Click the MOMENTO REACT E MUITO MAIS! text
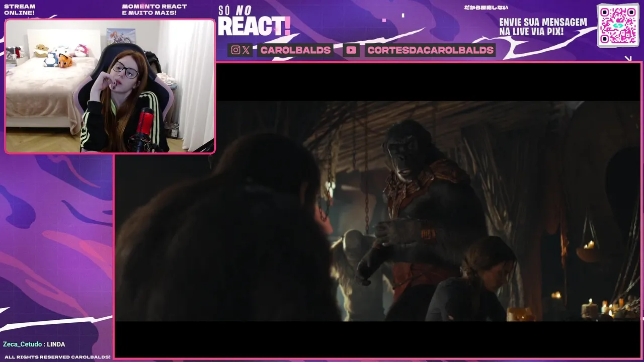This screenshot has height=362, width=644. [154, 10]
